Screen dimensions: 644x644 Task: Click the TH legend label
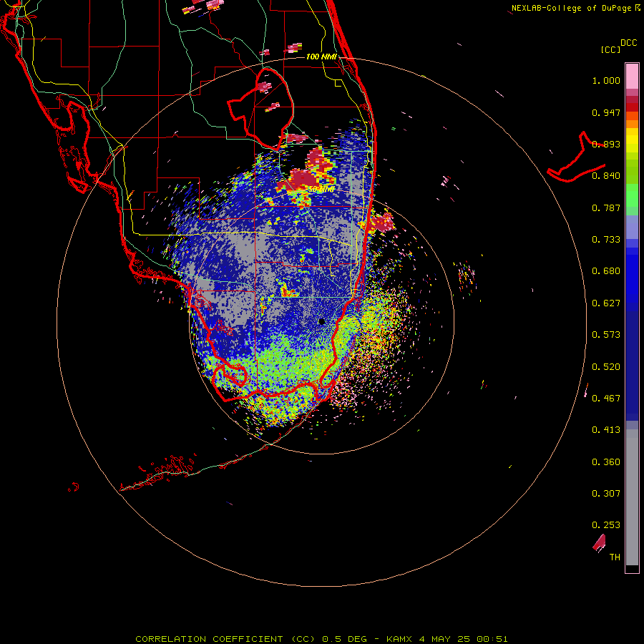(615, 557)
